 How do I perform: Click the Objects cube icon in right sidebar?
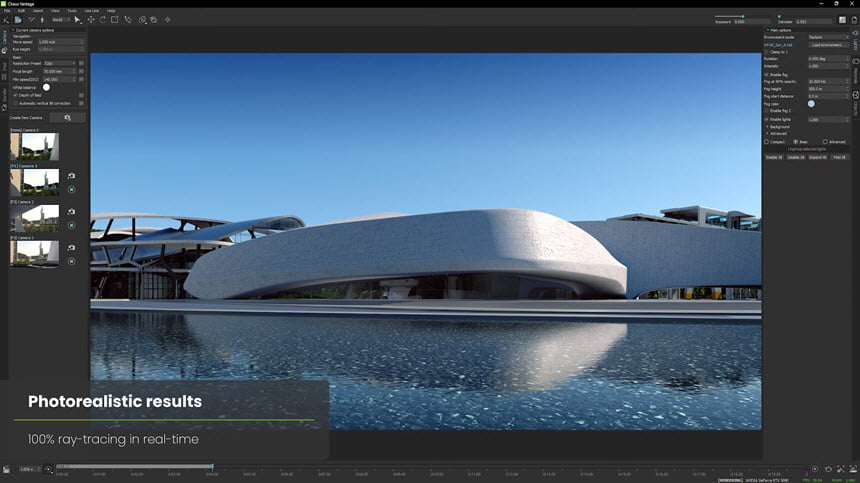856,95
